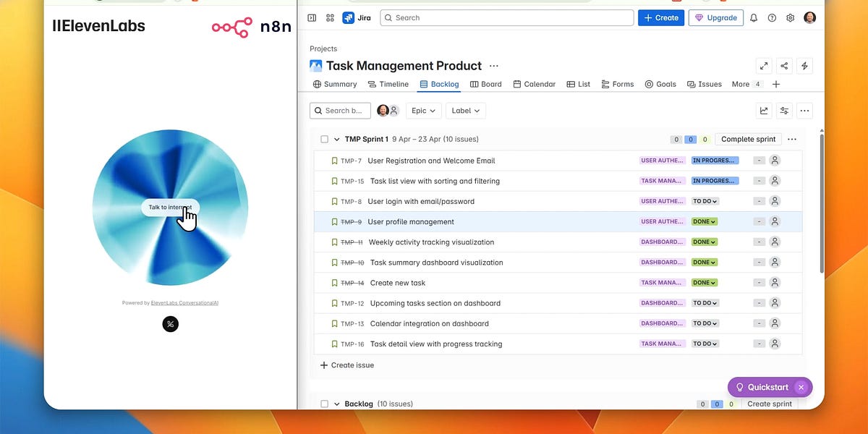Viewport: 868px width, 434px height.
Task: Click the ElevenLabs logo
Action: [98, 26]
